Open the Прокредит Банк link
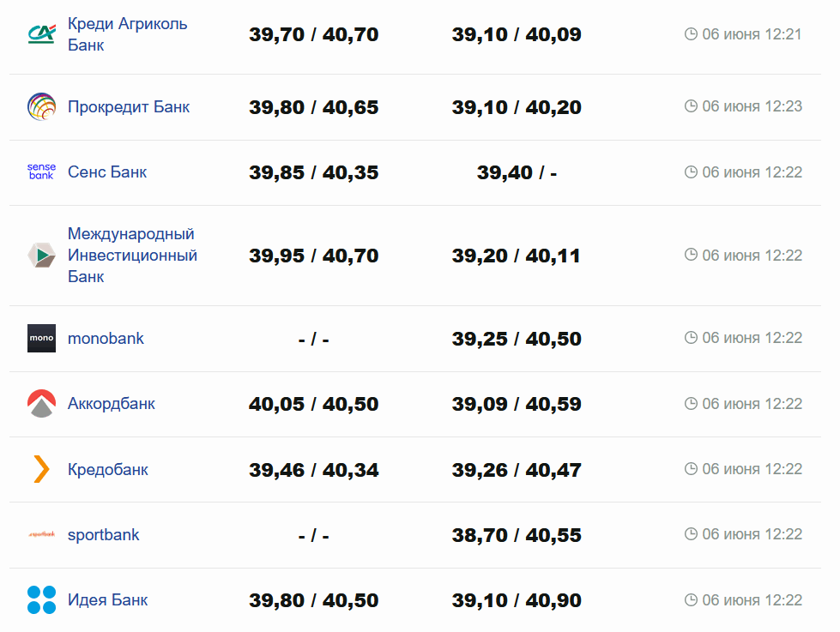 point(129,107)
